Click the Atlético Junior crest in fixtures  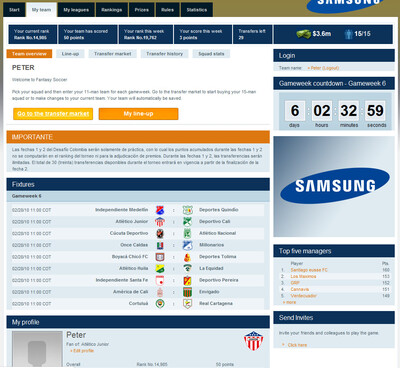[x=160, y=222]
